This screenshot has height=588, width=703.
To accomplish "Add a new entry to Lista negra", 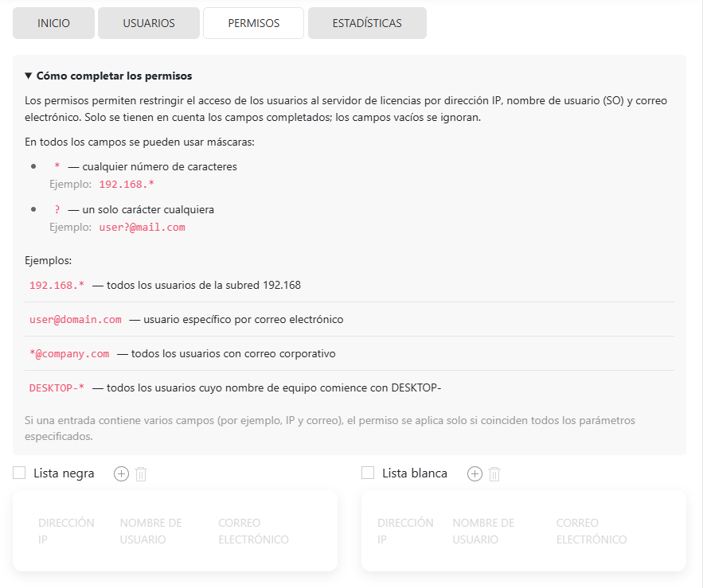I will (x=121, y=473).
